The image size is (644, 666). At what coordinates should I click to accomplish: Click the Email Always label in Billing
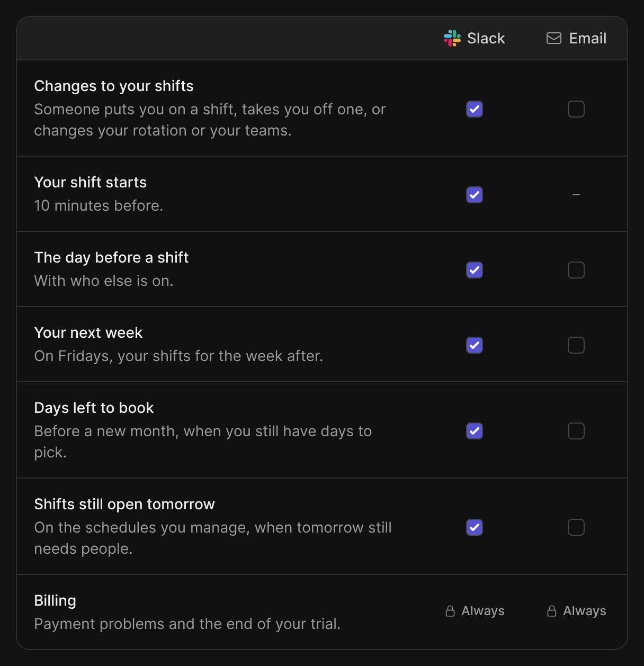point(585,611)
